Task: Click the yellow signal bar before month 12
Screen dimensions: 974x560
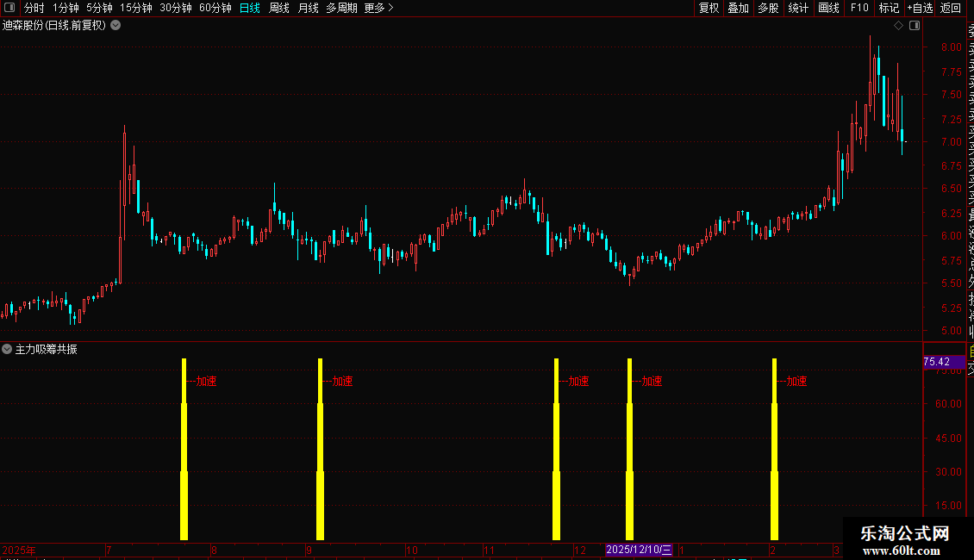Action: point(556,449)
